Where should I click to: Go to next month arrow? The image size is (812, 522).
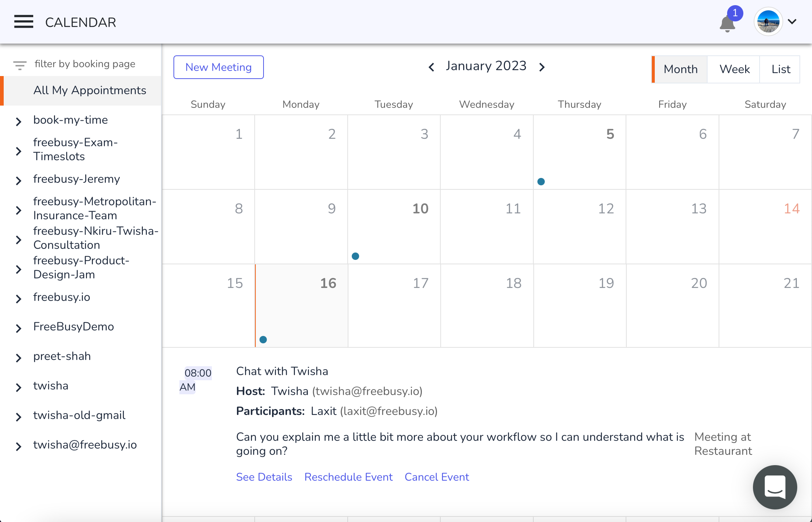click(542, 67)
